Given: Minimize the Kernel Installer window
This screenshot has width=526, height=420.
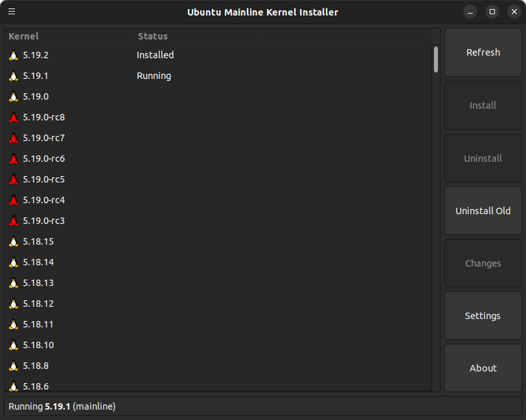Looking at the screenshot, I should [470, 12].
